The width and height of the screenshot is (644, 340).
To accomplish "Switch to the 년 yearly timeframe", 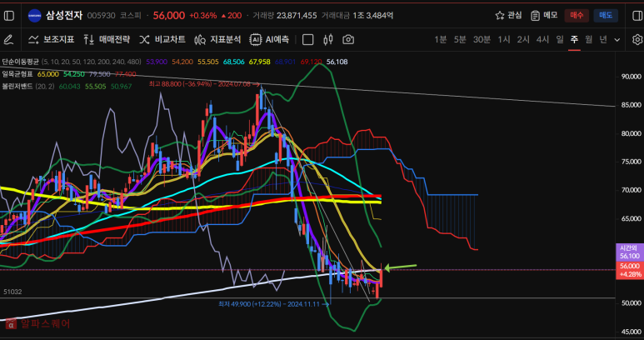I will click(x=603, y=40).
